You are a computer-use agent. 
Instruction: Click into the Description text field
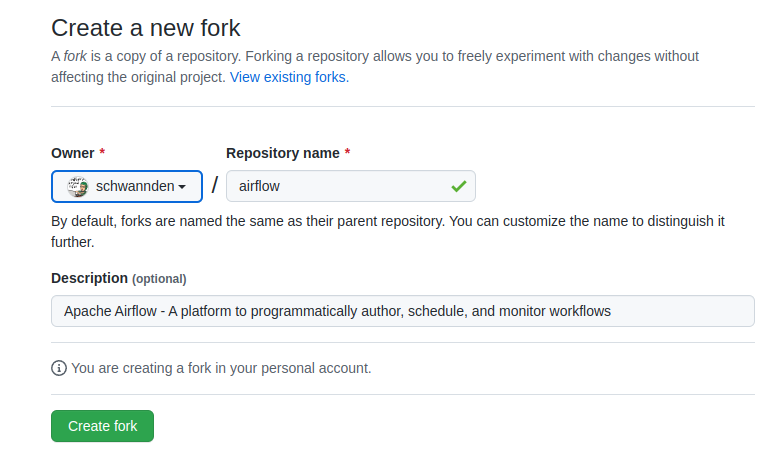pyautogui.click(x=402, y=311)
